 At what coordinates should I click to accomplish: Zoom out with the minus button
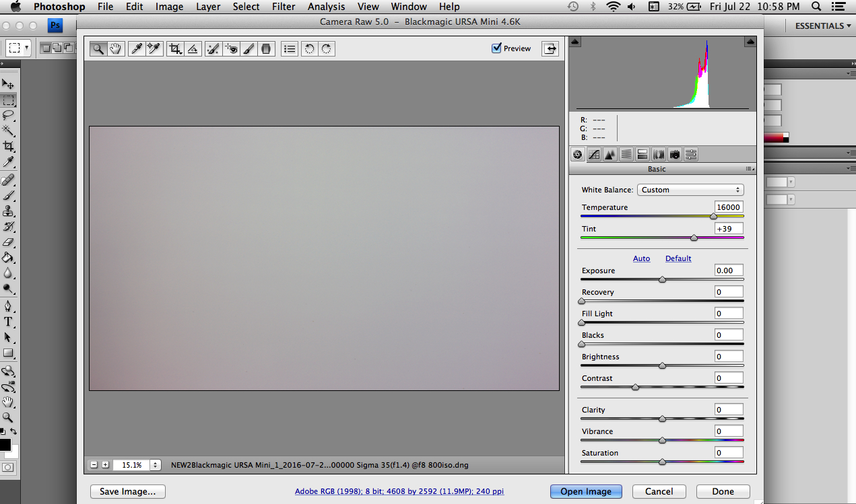(94, 465)
